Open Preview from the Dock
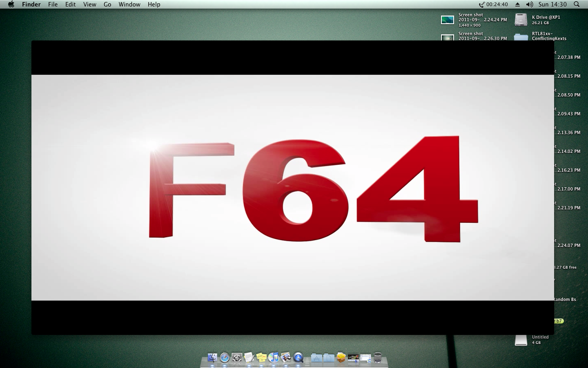This screenshot has width=588, height=368. [x=286, y=358]
